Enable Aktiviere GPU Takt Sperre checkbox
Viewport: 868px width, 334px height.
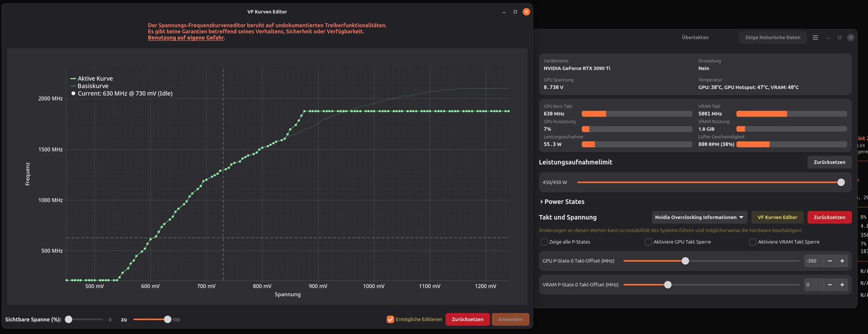(x=648, y=242)
